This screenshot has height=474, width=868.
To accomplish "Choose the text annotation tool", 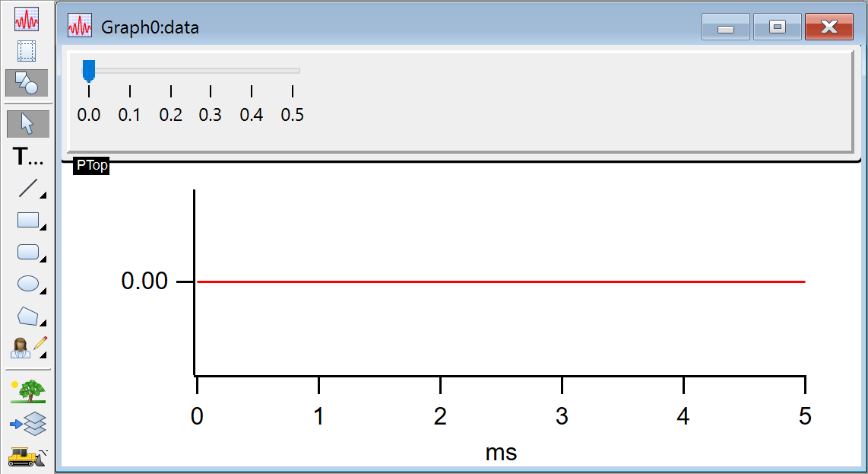I will [29, 157].
